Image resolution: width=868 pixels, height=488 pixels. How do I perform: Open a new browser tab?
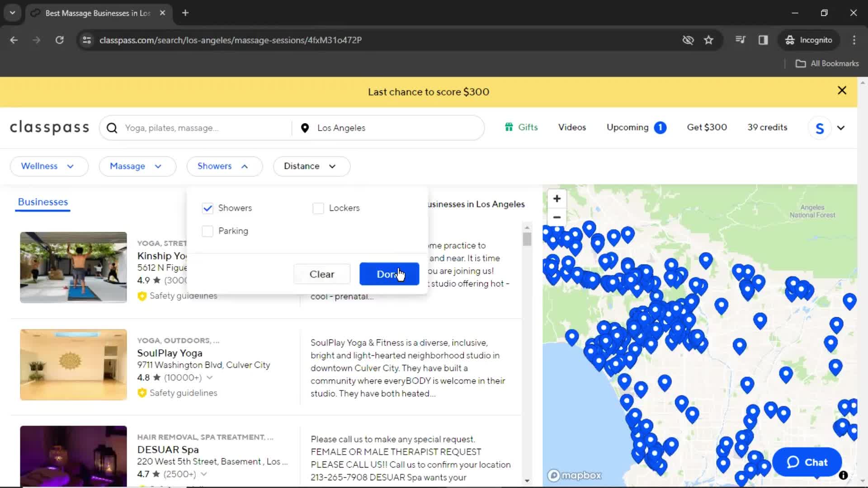coord(185,13)
